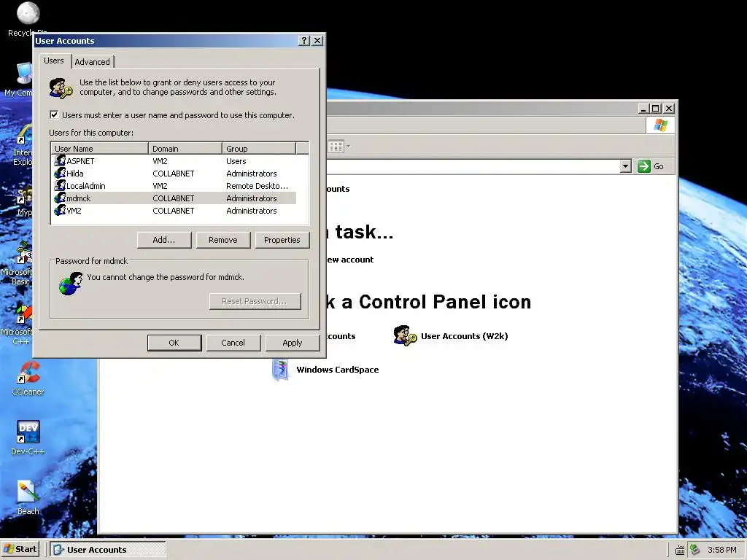Switch to the Advanced tab
747x560 pixels.
click(x=93, y=62)
